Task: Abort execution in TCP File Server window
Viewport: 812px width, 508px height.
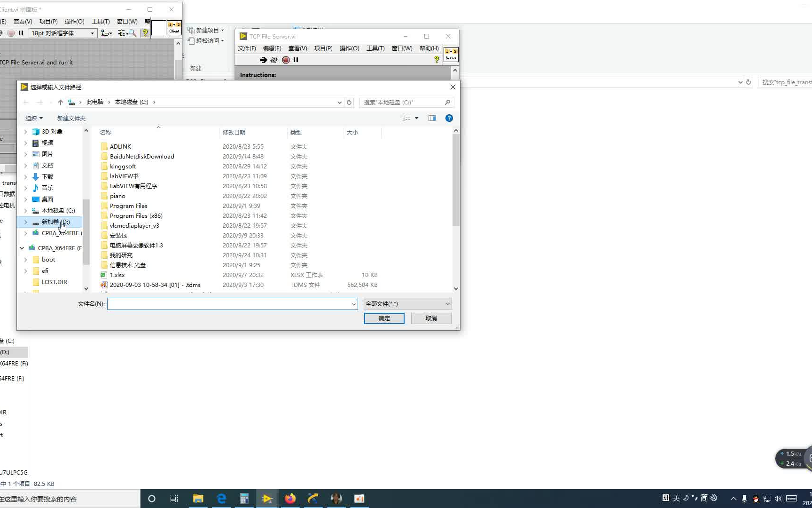Action: pyautogui.click(x=286, y=60)
